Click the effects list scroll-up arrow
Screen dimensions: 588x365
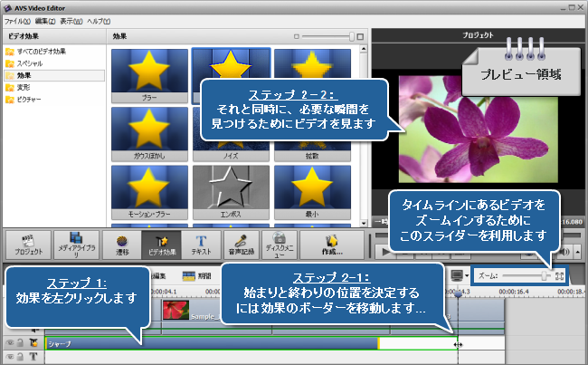363,49
